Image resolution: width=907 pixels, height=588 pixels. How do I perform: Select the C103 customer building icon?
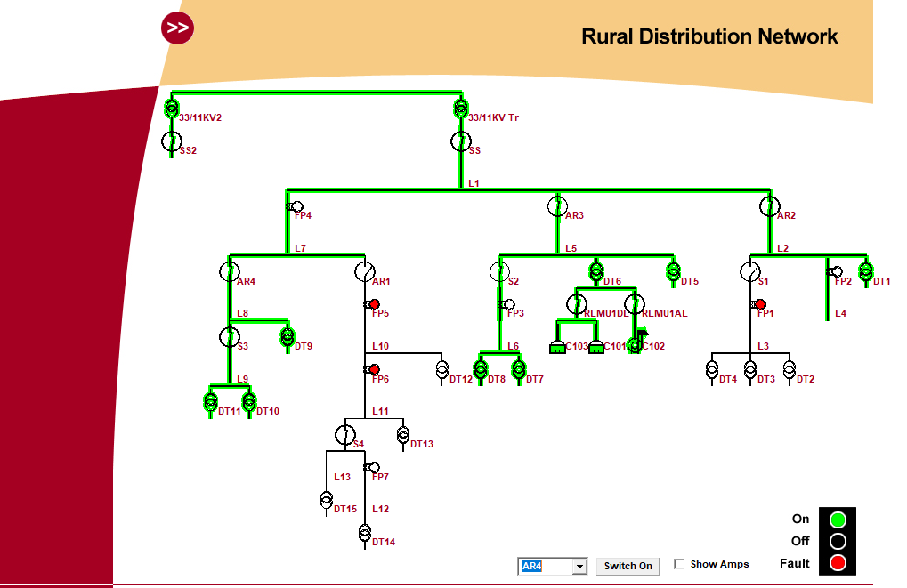(557, 347)
